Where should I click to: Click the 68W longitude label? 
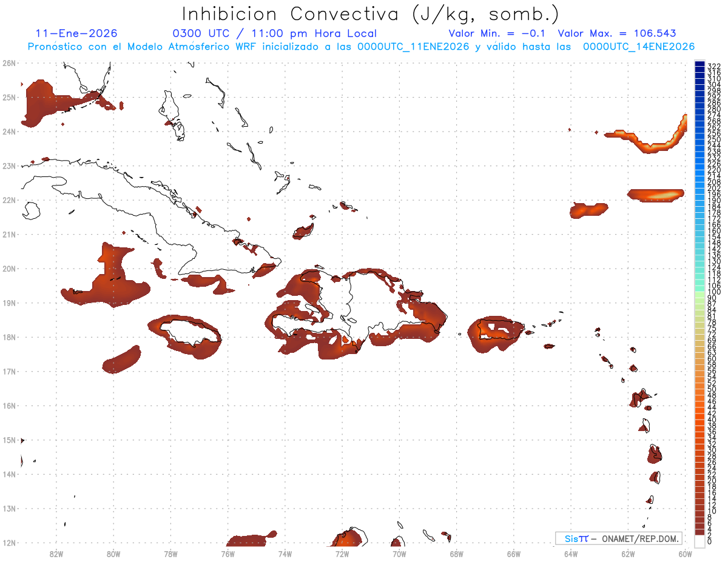tap(456, 554)
